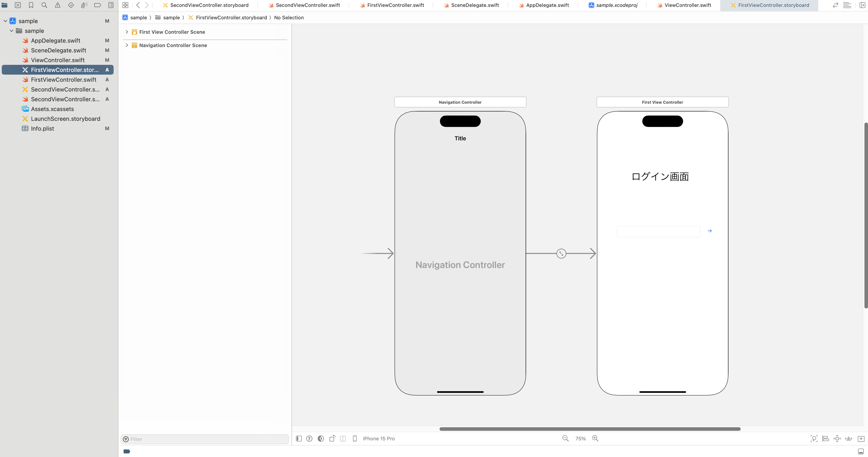Switch to SecondViewController.storyboard tab
Viewport: 868px width, 457px height.
[209, 5]
